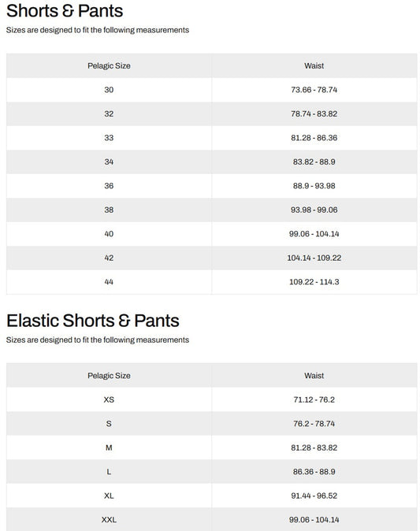This screenshot has width=420, height=531.
Task: Click size 42 row
Action: click(212, 258)
